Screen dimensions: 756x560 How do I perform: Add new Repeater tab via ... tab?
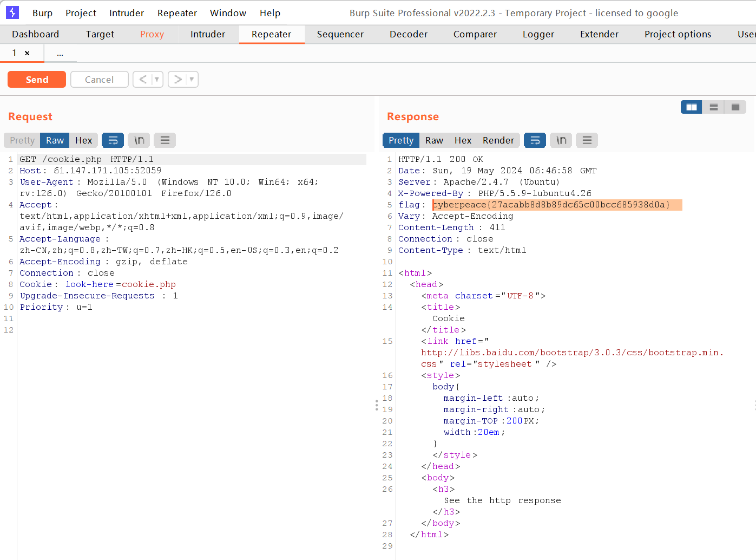coord(60,53)
